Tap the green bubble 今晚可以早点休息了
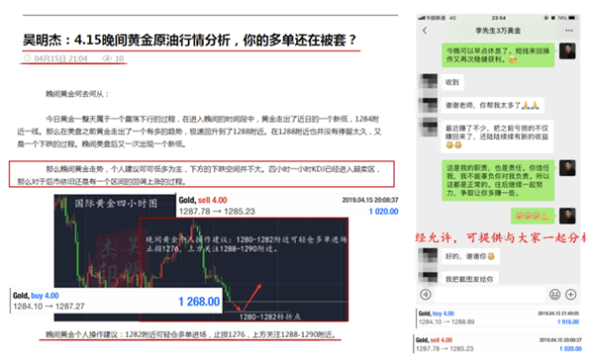Image resolution: width=594 pixels, height=364 pixels. pyautogui.click(x=498, y=54)
